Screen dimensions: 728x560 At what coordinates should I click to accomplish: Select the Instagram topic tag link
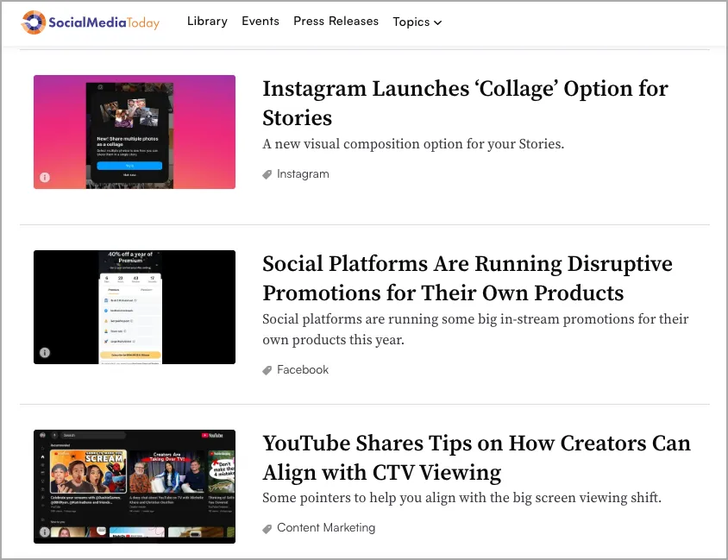point(303,174)
